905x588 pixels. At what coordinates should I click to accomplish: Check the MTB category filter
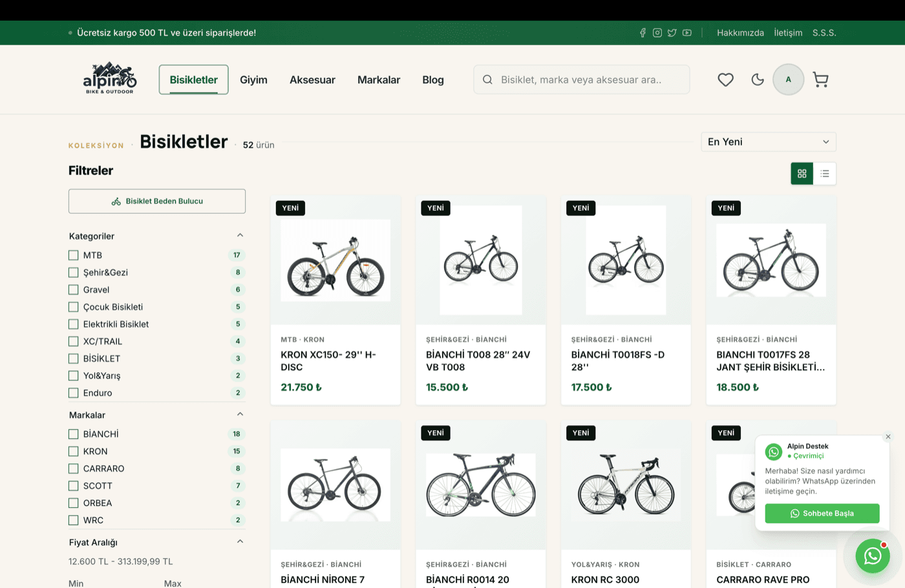pyautogui.click(x=74, y=255)
